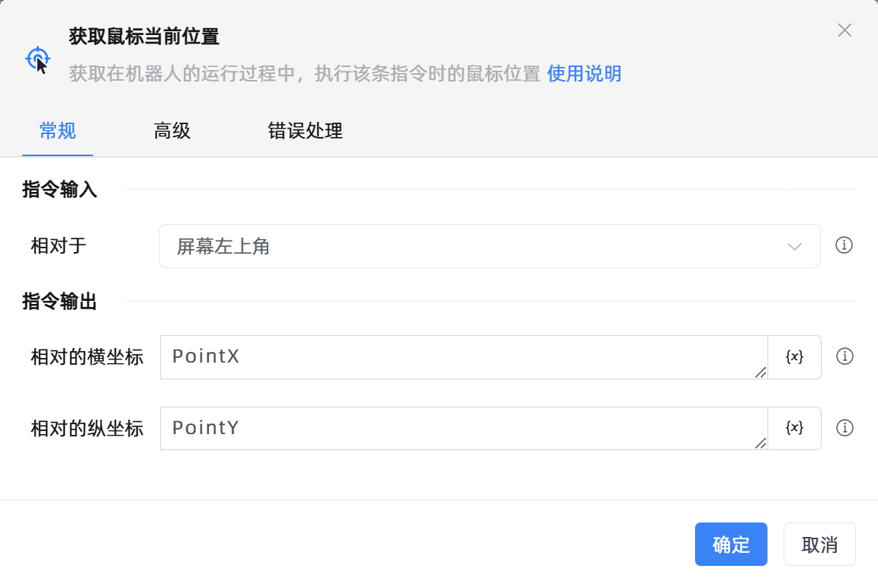
Task: Switch to the 高级 tab
Action: 171,131
